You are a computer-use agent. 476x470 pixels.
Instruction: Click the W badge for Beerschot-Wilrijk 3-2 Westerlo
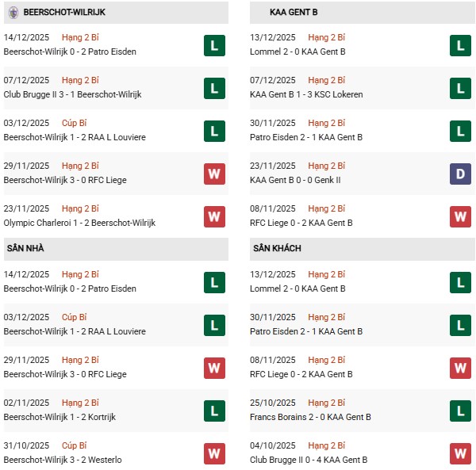(x=214, y=453)
